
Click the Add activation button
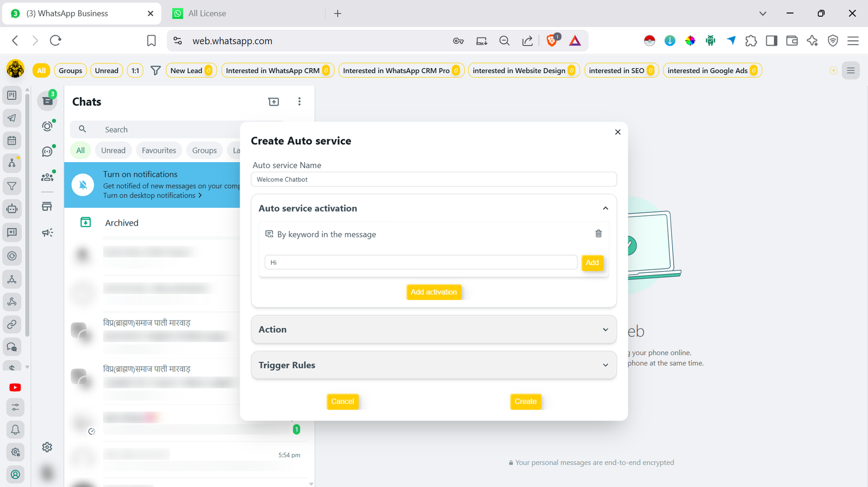click(433, 292)
